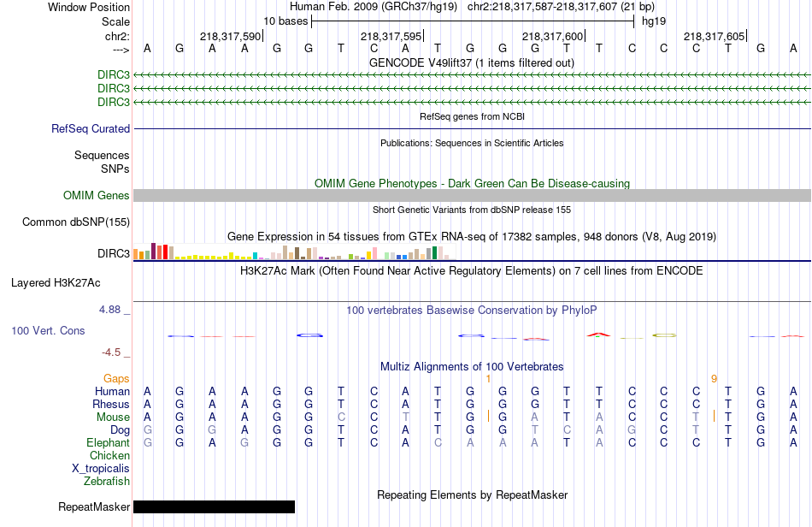812x527 pixels.
Task: Select the Elephant species row label
Action: [108, 442]
